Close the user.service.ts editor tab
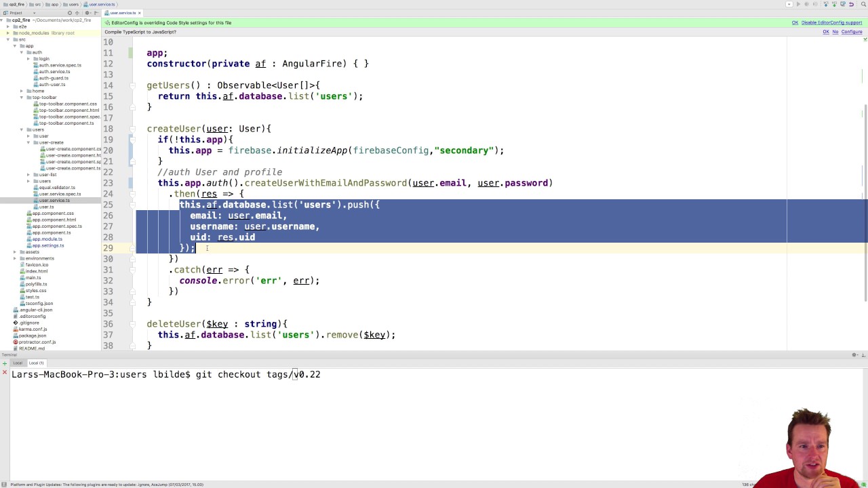Image resolution: width=868 pixels, height=488 pixels. (x=140, y=13)
